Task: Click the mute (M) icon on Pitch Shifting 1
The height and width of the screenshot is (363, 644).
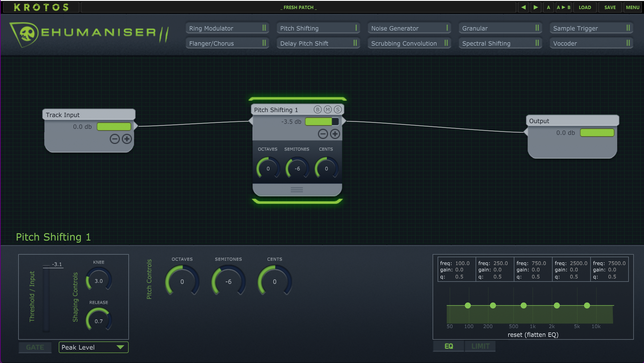Action: click(328, 109)
